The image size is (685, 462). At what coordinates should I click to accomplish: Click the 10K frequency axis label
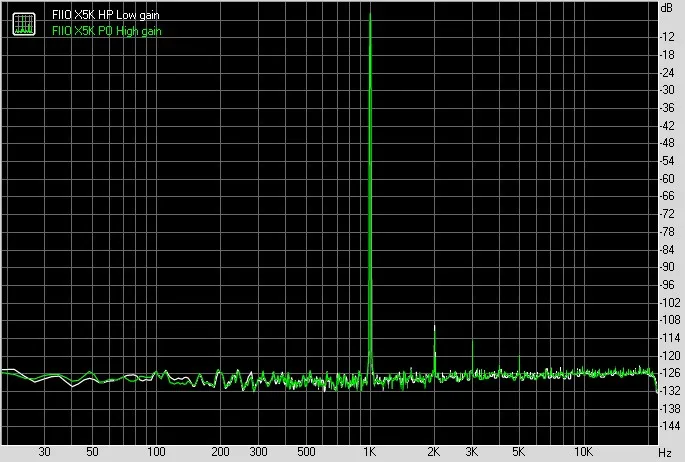583,452
